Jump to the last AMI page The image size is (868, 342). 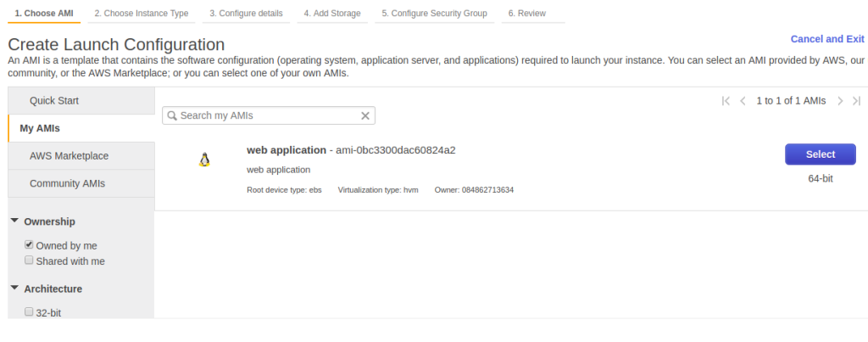(x=856, y=101)
